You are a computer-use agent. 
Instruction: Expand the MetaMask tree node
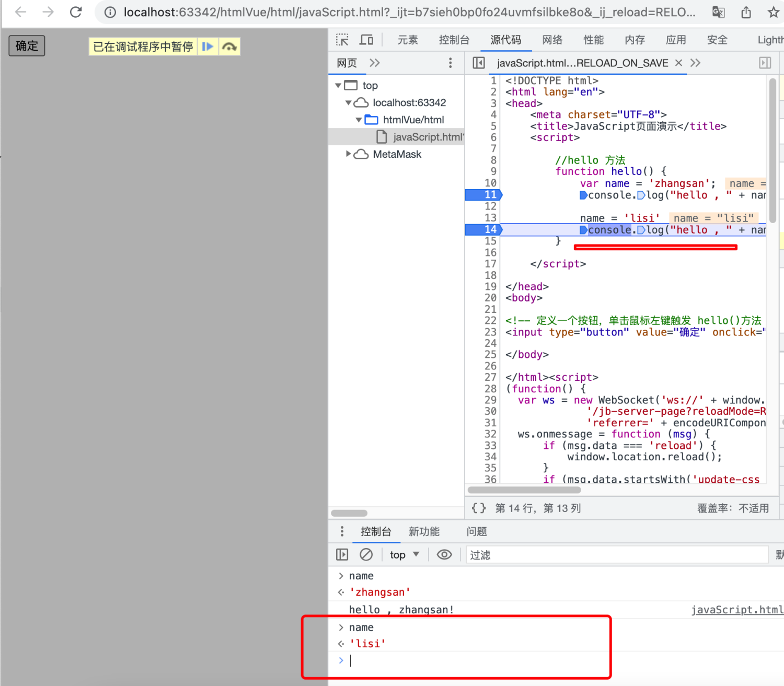(x=348, y=154)
